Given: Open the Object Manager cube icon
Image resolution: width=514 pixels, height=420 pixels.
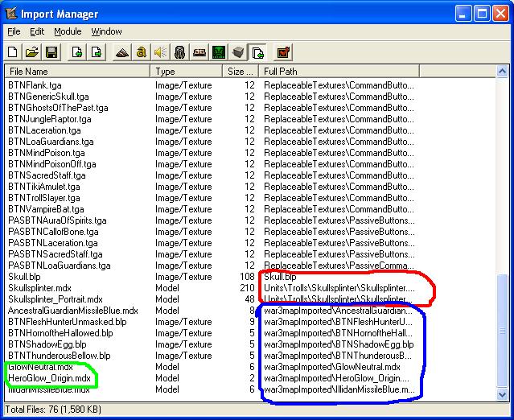Looking at the screenshot, I should (x=238, y=52).
